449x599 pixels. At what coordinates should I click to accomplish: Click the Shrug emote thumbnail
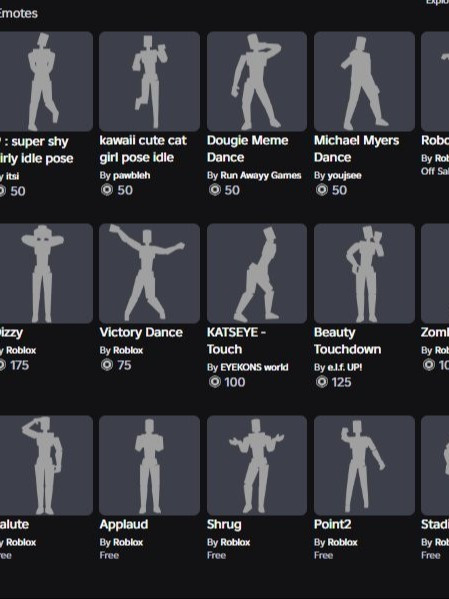tap(257, 465)
